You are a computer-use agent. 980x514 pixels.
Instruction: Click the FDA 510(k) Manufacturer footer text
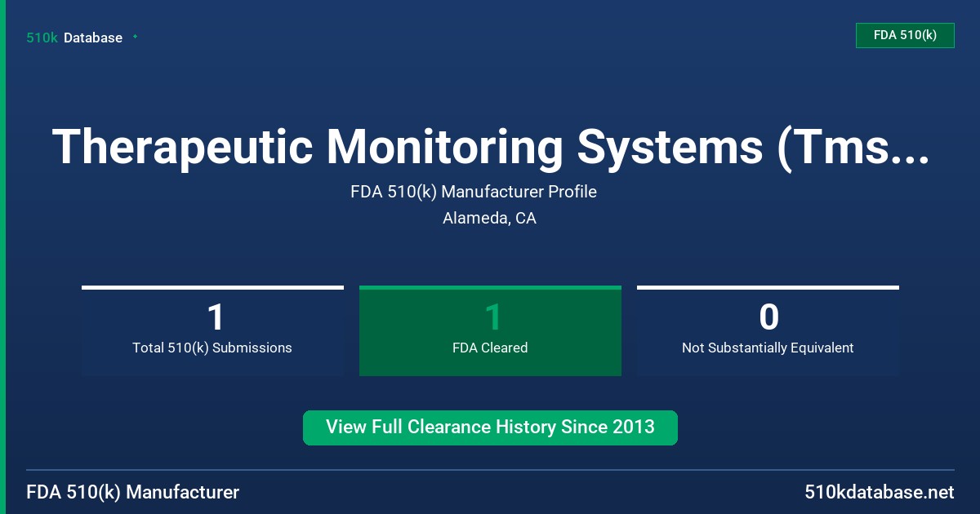[133, 492]
